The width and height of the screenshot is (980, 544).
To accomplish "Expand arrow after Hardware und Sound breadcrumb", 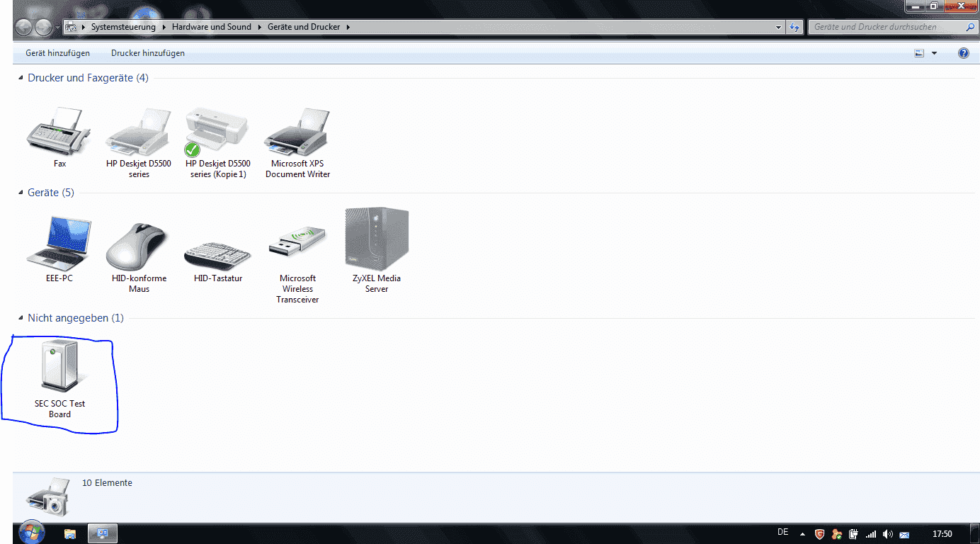I will 259,27.
